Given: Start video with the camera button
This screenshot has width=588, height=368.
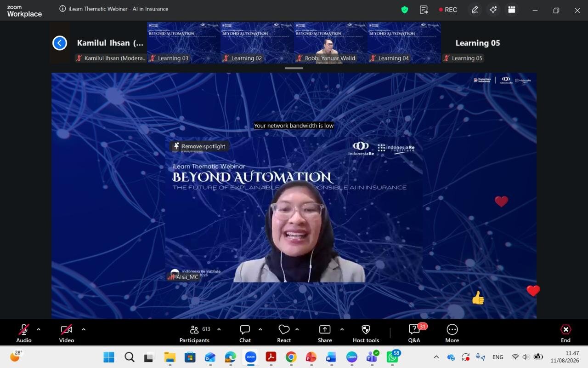Looking at the screenshot, I should 67,333.
